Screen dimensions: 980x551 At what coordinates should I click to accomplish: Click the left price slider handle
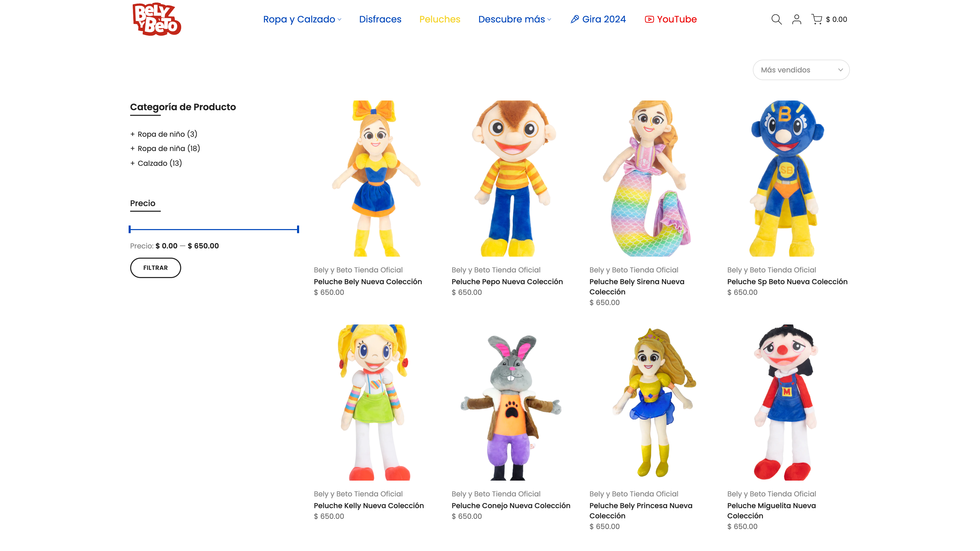tap(130, 229)
